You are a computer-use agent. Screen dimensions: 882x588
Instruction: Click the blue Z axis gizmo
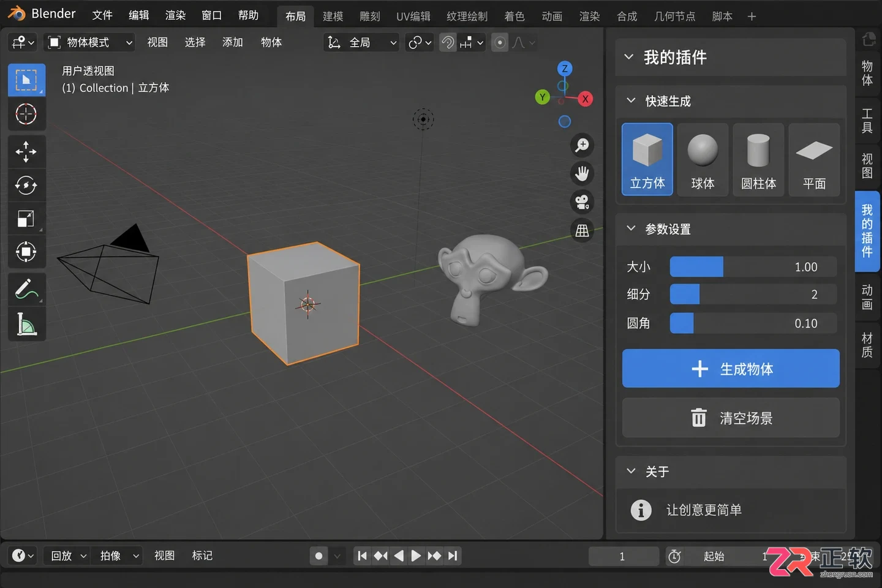click(565, 69)
